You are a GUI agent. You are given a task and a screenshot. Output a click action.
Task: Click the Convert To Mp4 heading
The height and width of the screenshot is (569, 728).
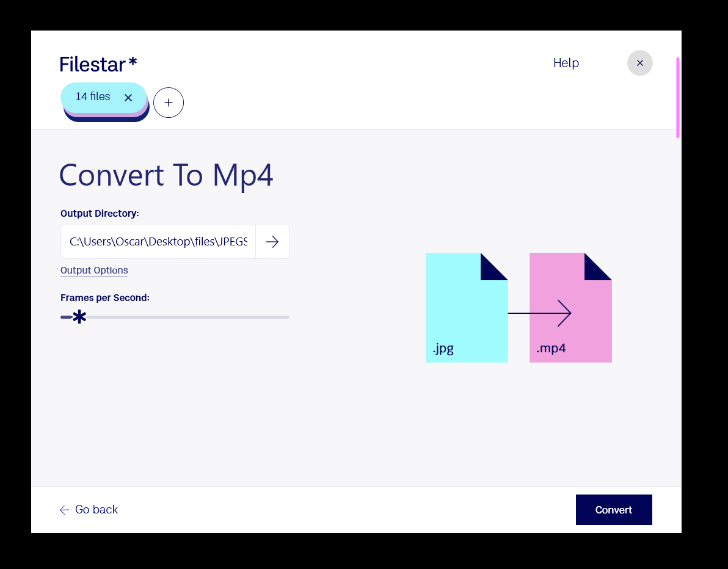(x=166, y=175)
